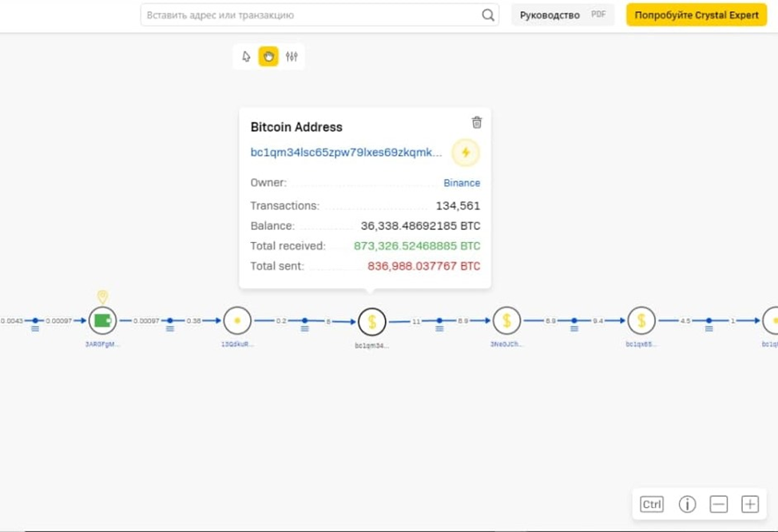Click transaction dot between 4.5 and 1

[x=709, y=320]
